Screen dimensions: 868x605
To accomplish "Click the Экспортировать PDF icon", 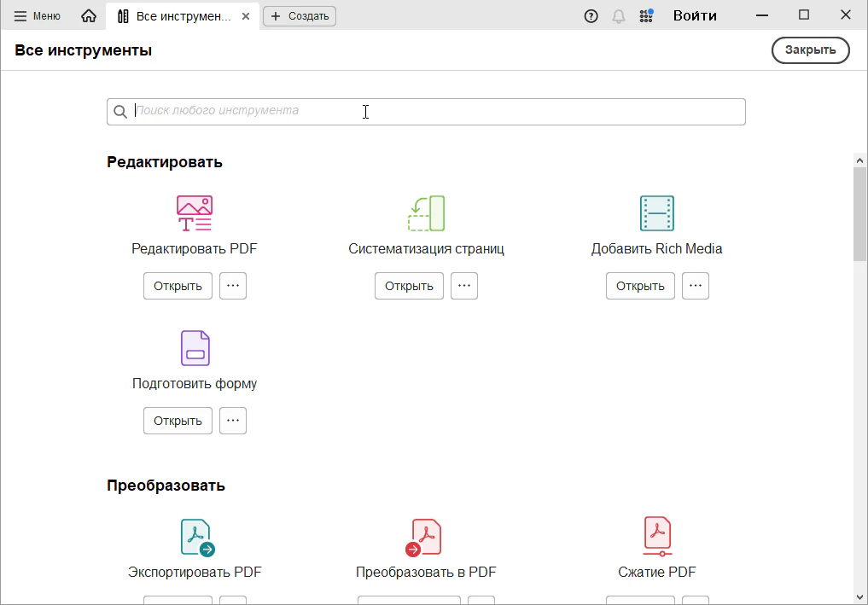I will (195, 538).
